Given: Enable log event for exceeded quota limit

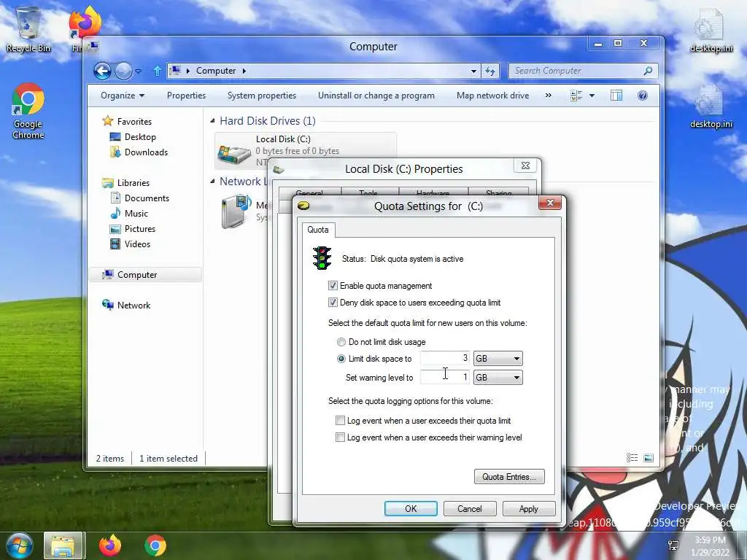Looking at the screenshot, I should [340, 421].
